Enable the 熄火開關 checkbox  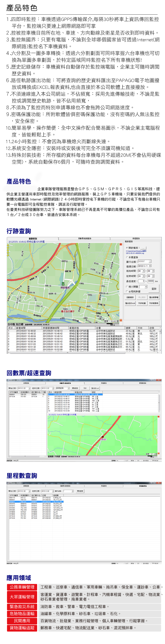[x=127, y=287]
